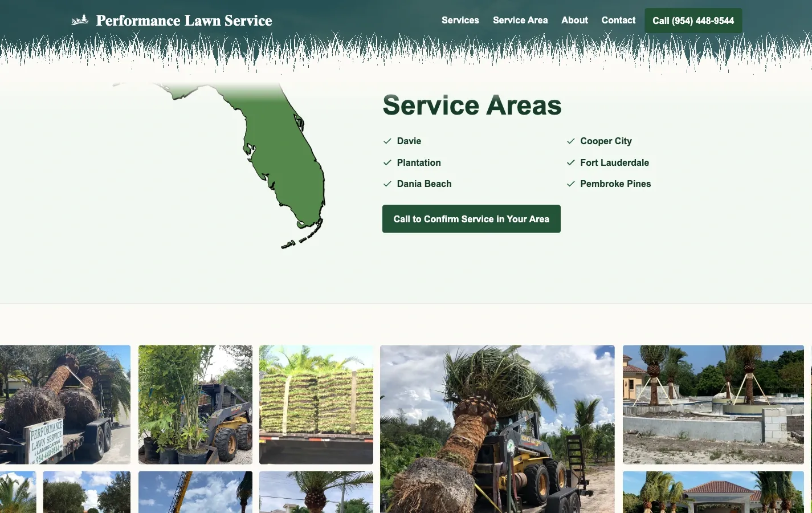Open the bottom-row photo of oak trees under a cloudy sky
This screenshot has width=812, height=513.
(x=87, y=492)
